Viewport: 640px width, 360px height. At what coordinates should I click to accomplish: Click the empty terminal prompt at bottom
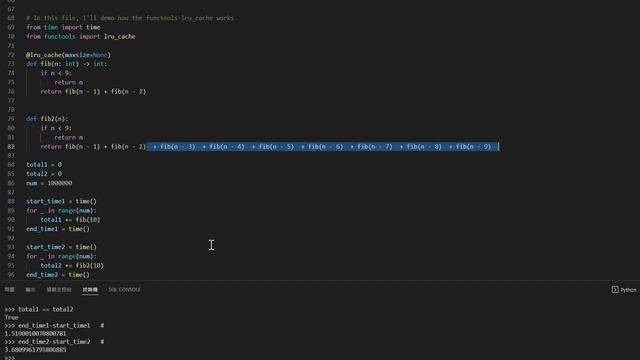(x=9, y=358)
